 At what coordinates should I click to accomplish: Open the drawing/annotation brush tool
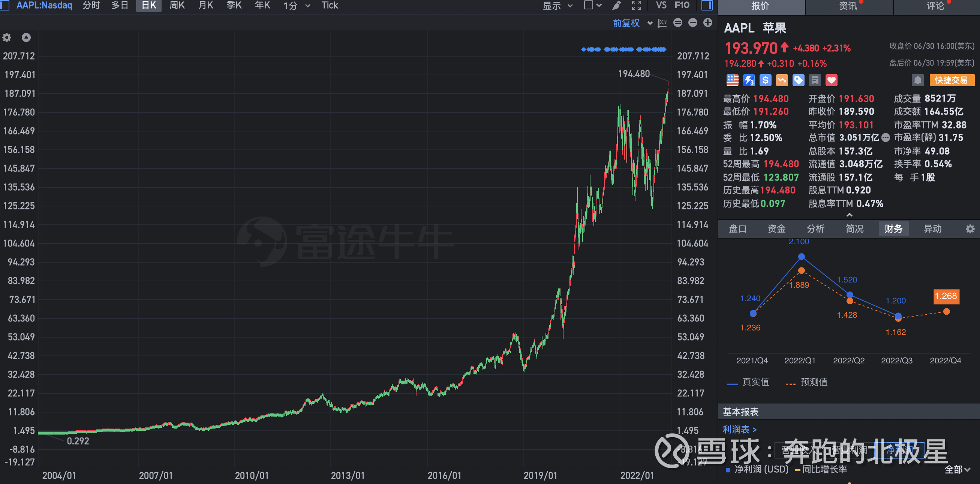[616, 6]
